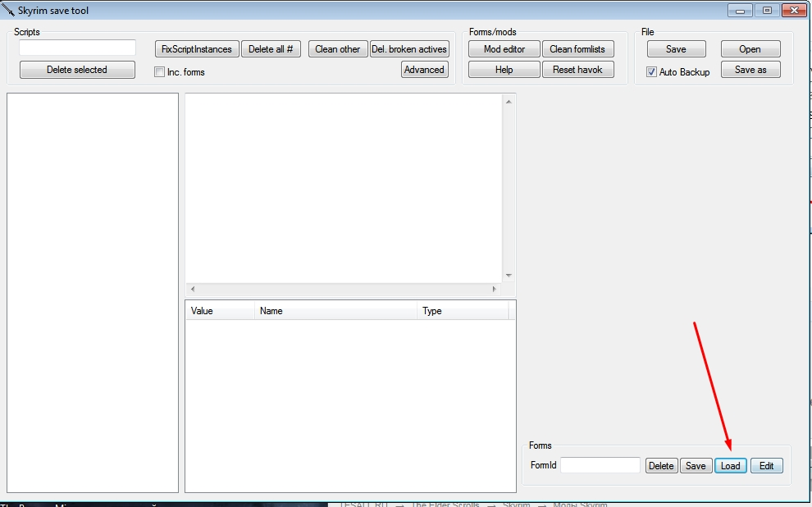Screen dimensions: 812x507
Task: Click Del. broken actives button
Action: point(409,49)
